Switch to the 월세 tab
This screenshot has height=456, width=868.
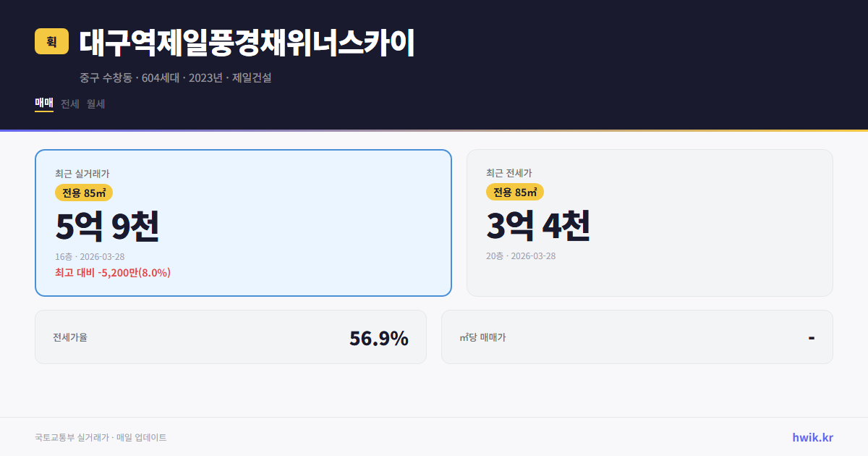[x=95, y=104]
